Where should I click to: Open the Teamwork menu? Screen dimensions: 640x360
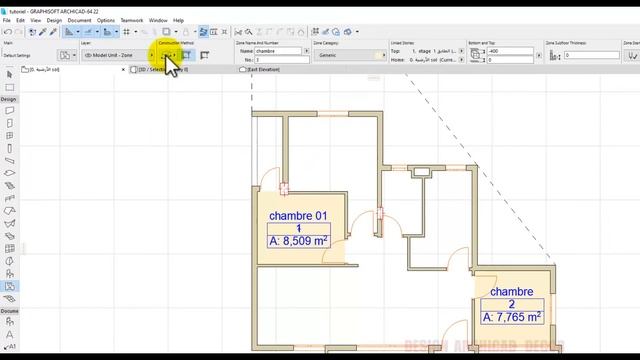(x=132, y=20)
